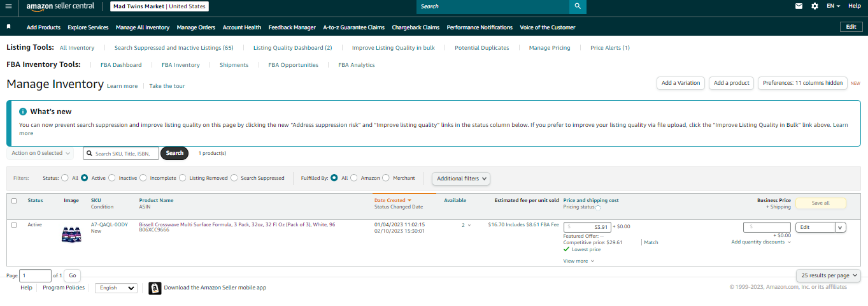Open Add Products menu

pos(43,27)
